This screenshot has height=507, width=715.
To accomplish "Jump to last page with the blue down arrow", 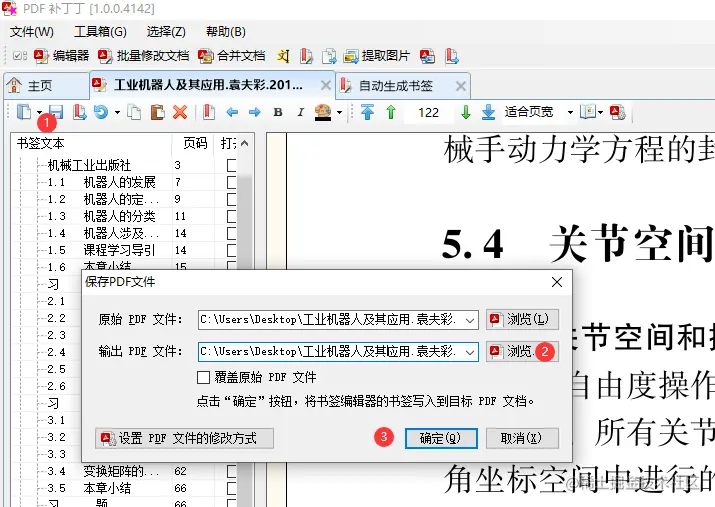I will (488, 112).
